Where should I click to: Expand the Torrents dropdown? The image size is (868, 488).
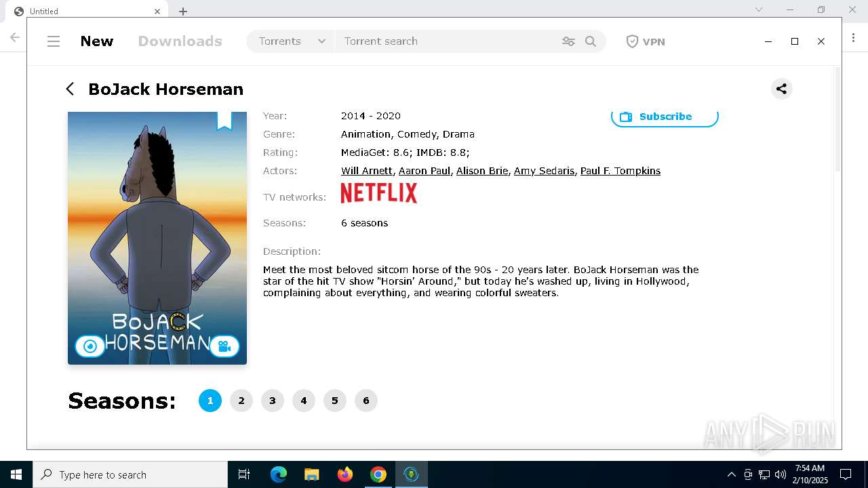[291, 41]
